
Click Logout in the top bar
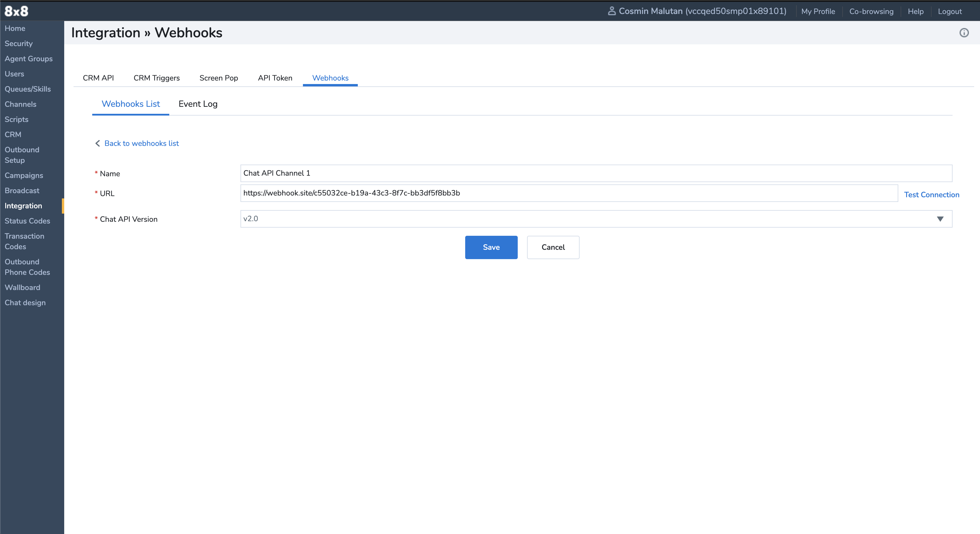click(950, 11)
